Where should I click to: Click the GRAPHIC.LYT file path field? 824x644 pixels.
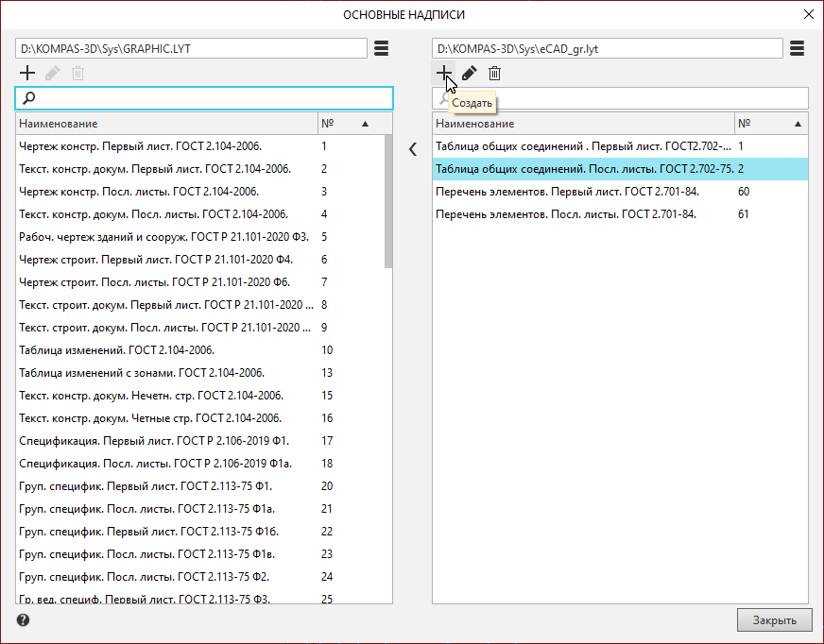click(191, 48)
